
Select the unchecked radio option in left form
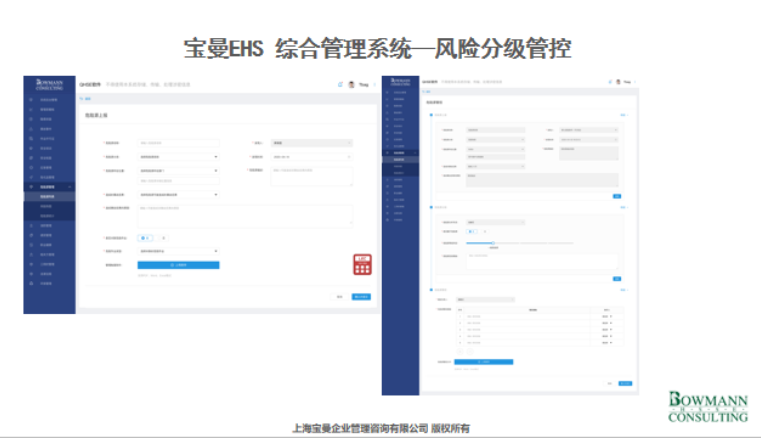[163, 238]
